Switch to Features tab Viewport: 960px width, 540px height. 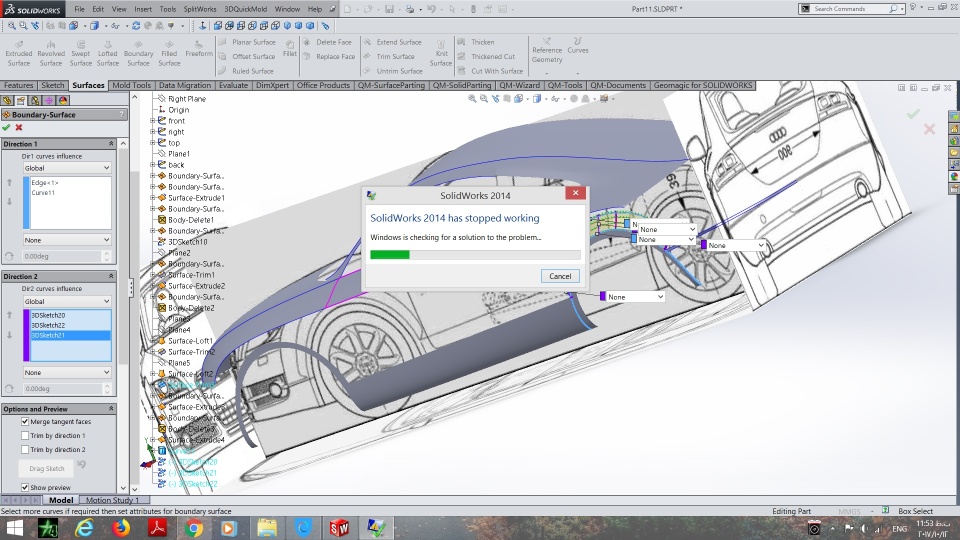pos(18,85)
